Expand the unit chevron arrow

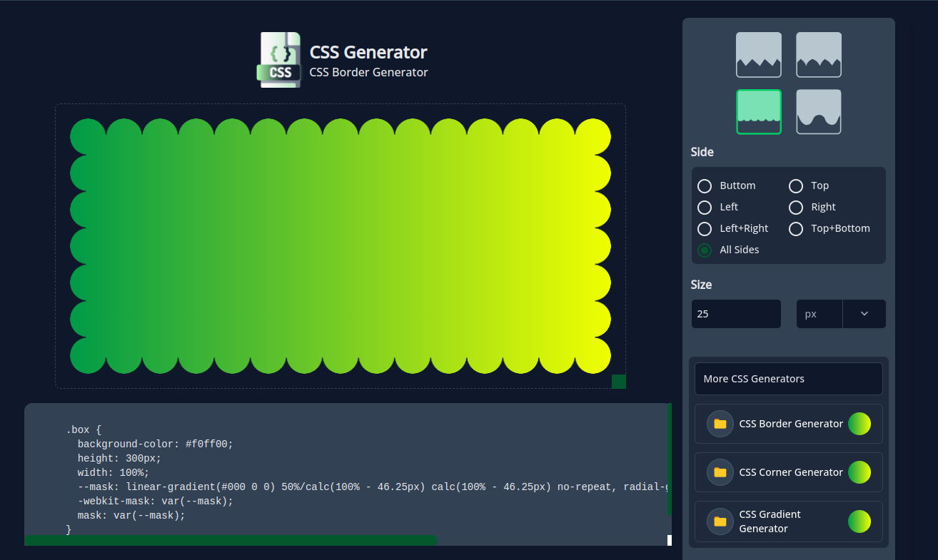click(864, 314)
